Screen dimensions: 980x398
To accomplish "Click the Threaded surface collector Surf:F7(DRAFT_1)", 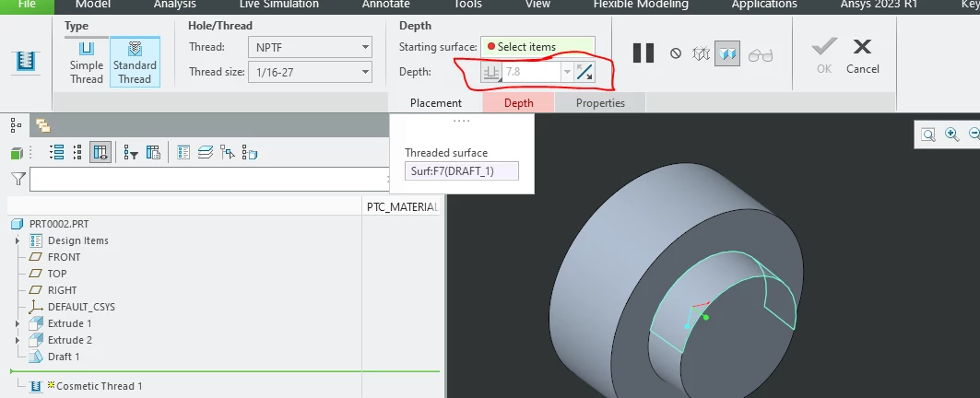I will click(461, 170).
